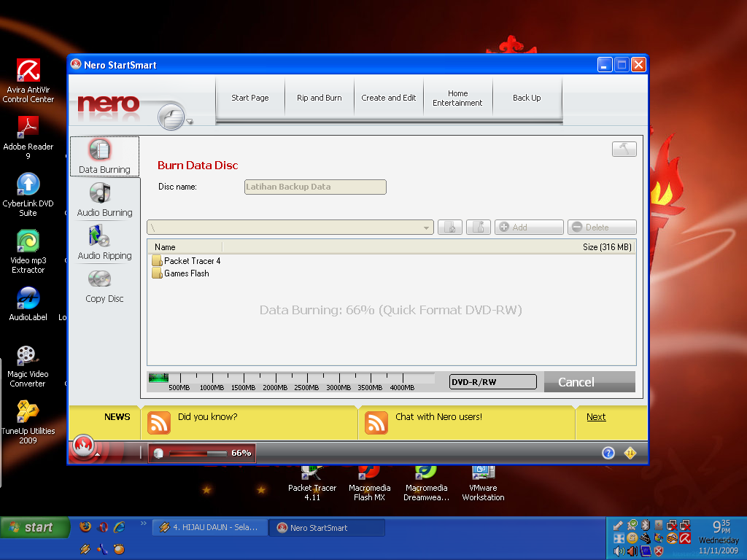Viewport: 747px width, 560px height.
Task: Open Macromedia Flash MX desktop icon
Action: 369,483
